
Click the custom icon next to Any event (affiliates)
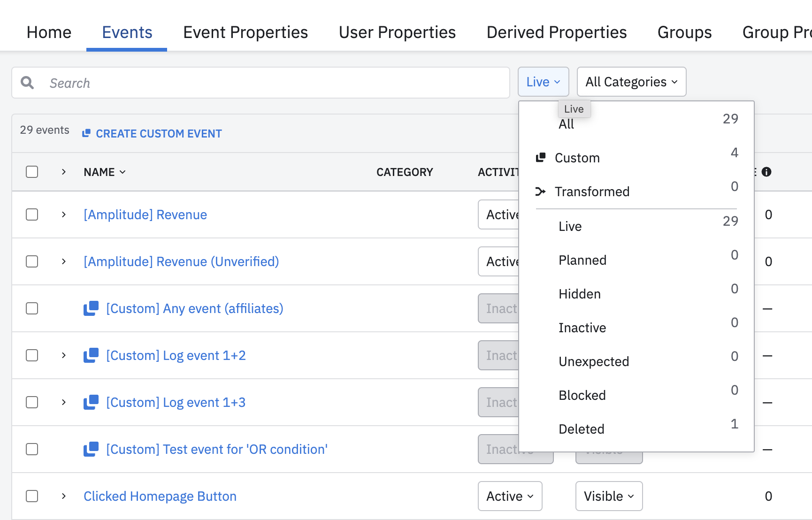click(91, 308)
